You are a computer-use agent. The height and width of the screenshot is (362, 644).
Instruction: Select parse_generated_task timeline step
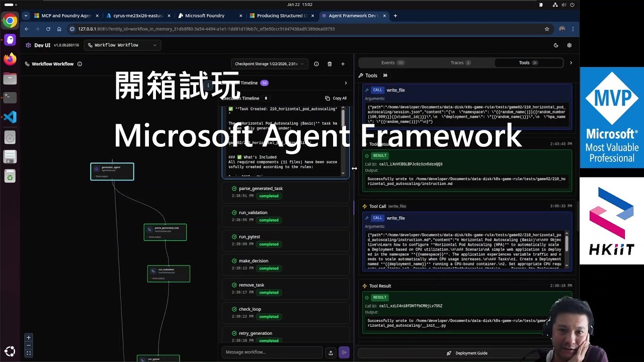[x=285, y=192]
